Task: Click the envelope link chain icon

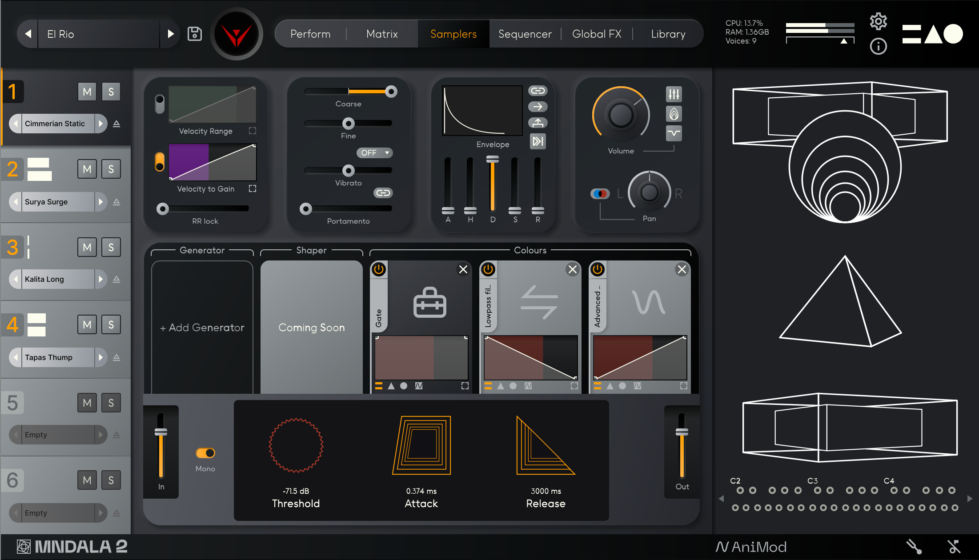Action: point(538,91)
